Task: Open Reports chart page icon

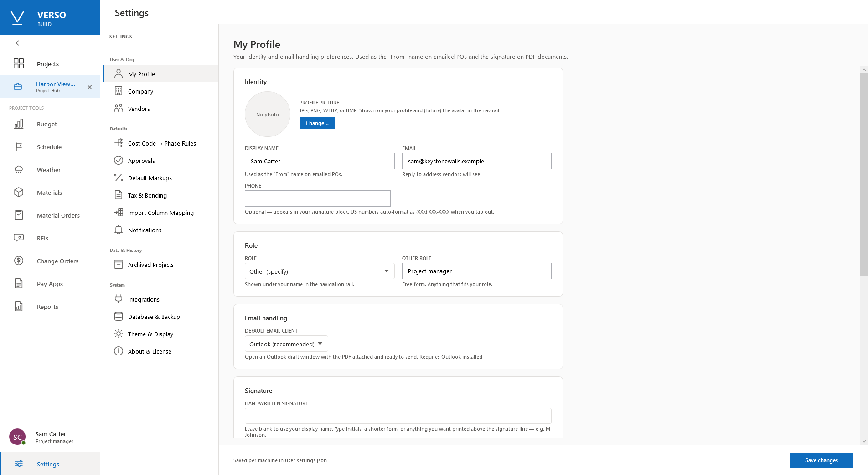Action: (19, 307)
